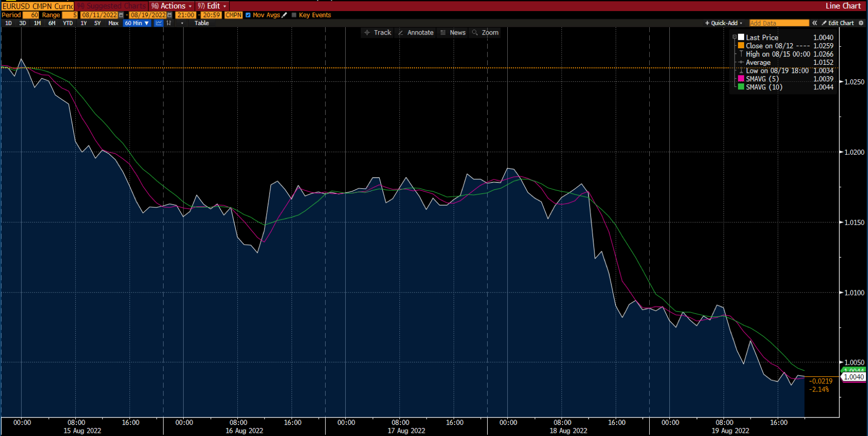Click the Add Data input field
Screen dimensions: 868x436
(x=779, y=23)
